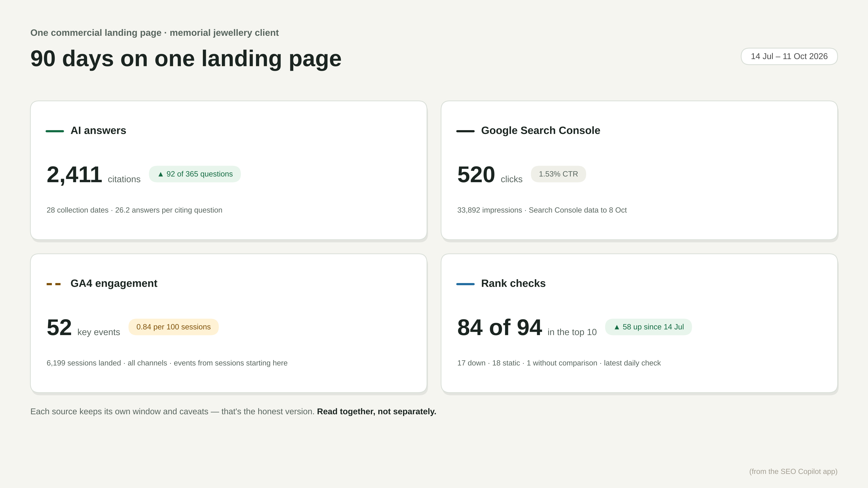Image resolution: width=868 pixels, height=488 pixels.
Task: Click the 1.53% CTR badge
Action: (x=558, y=174)
